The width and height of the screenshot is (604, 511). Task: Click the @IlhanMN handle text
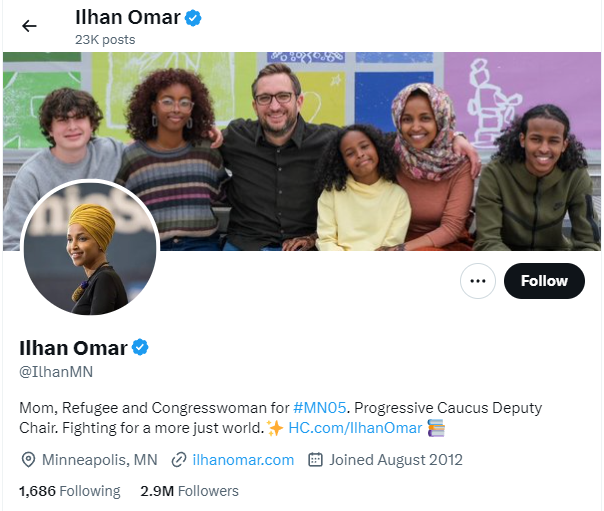(56, 372)
